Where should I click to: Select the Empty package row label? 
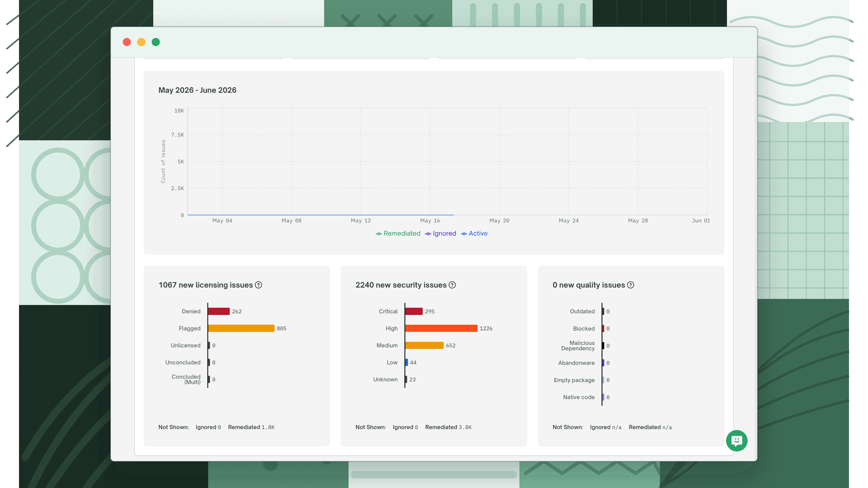click(x=574, y=380)
